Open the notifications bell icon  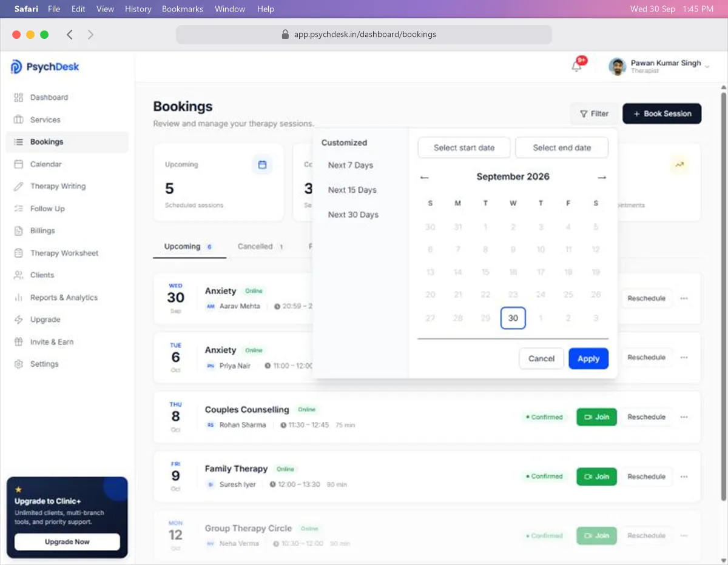click(x=577, y=66)
